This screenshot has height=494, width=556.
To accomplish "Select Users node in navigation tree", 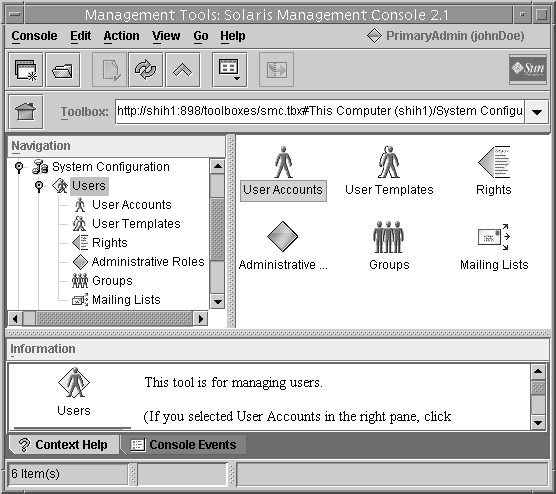I will (89, 185).
